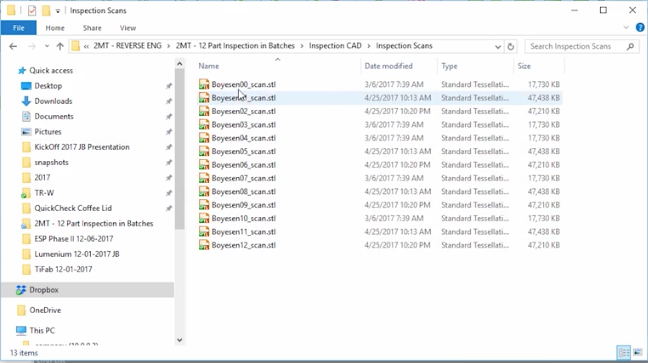
Task: Click the icon of Boyesen06_scan.stl
Action: point(204,165)
